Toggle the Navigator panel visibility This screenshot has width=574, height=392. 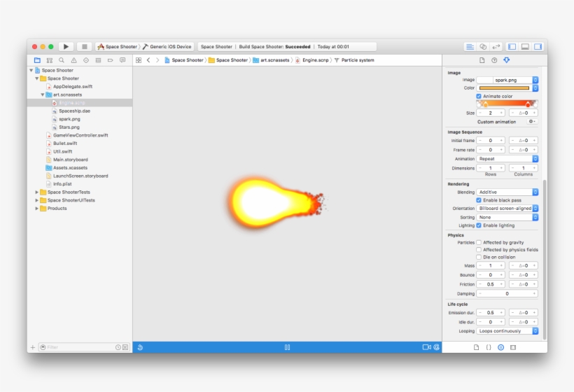tap(512, 47)
